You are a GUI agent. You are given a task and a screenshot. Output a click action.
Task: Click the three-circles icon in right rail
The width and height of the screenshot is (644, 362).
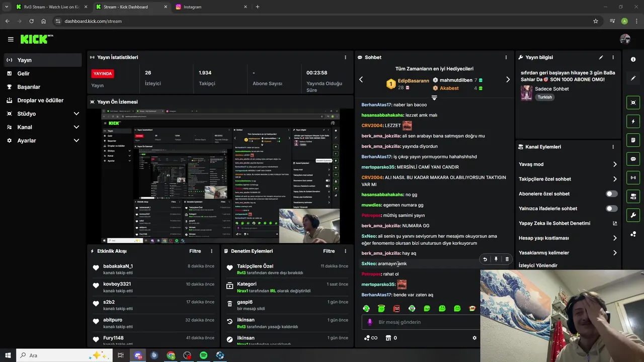(633, 234)
